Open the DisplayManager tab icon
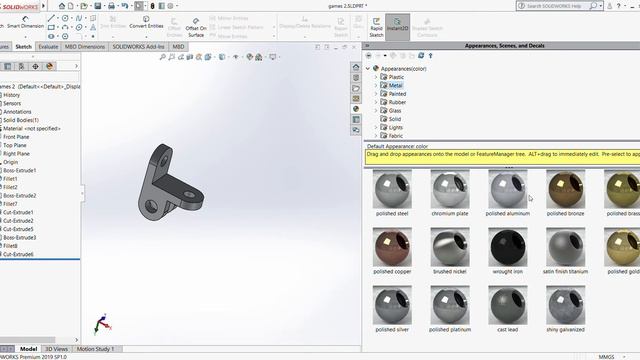The image size is (640, 360). [49, 66]
